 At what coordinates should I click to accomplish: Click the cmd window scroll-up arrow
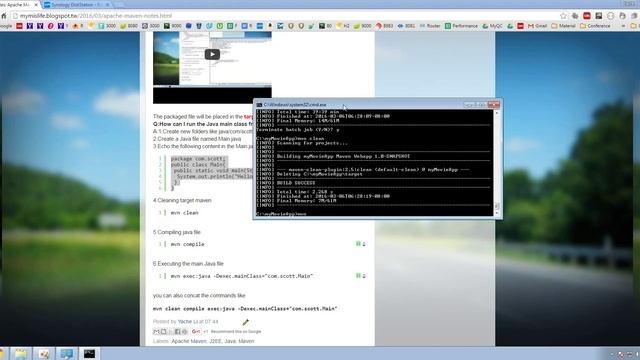pos(497,112)
